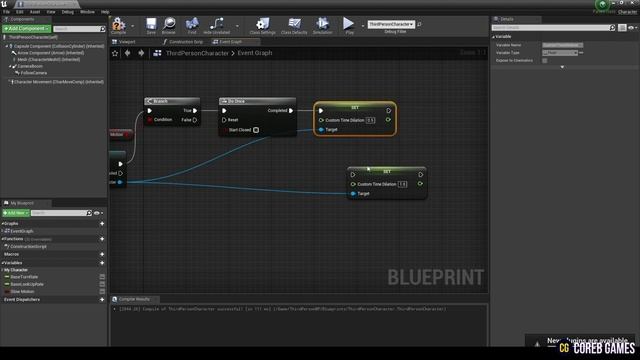
Task: Switch to the Construction Script tab
Action: 183,42
